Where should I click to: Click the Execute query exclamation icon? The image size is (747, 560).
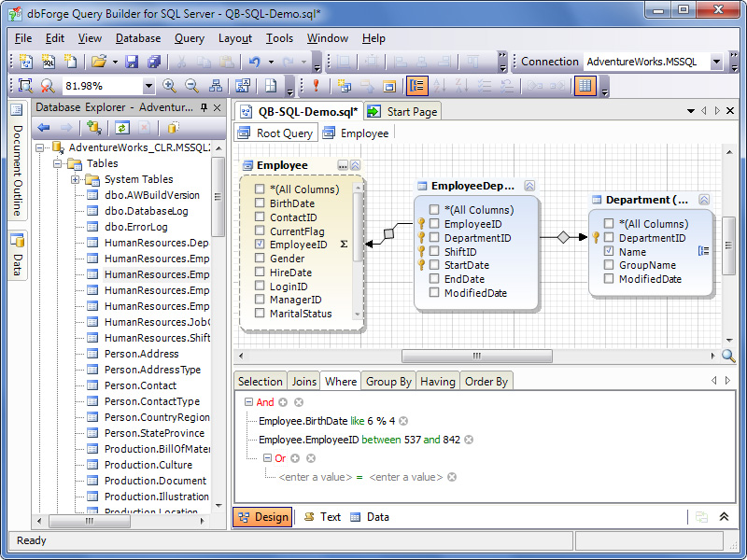coord(316,86)
